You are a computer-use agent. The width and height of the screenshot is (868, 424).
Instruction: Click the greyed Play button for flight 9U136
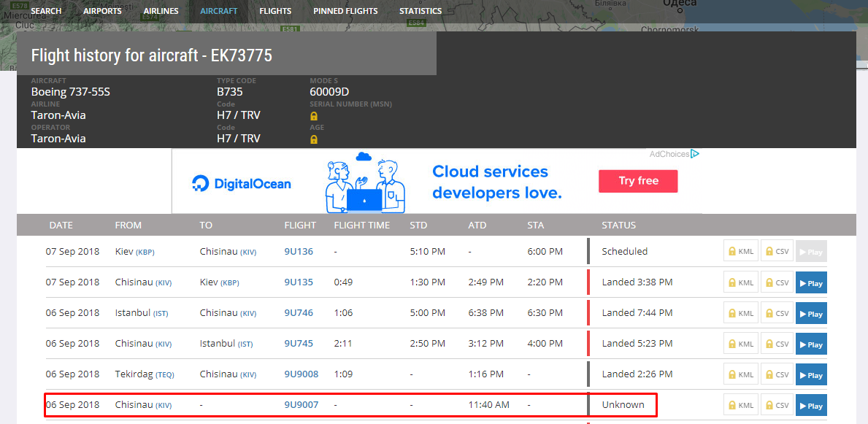pos(811,251)
